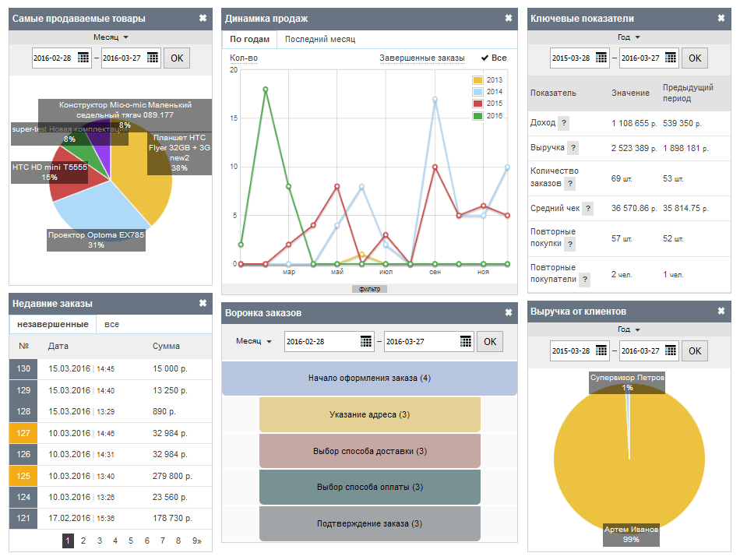Open calendar for 2016-03-27 in top products
Image resolution: width=740 pixels, height=560 pixels.
(x=153, y=58)
